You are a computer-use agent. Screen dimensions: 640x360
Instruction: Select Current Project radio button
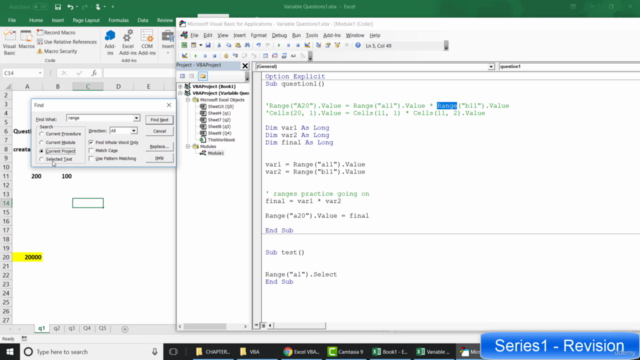41,151
